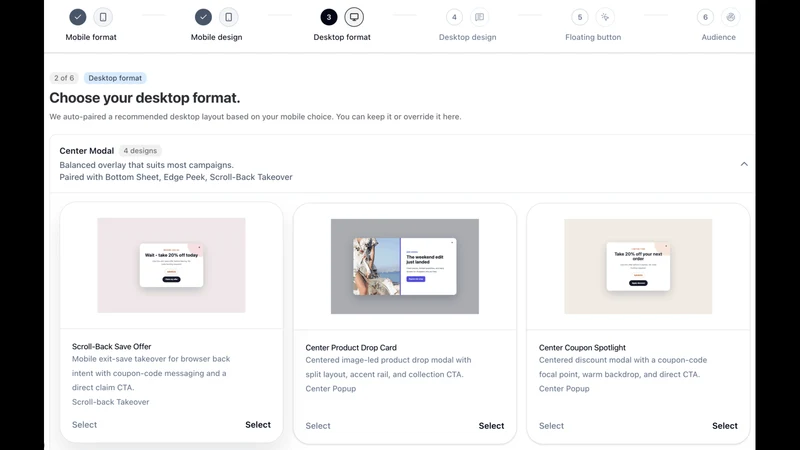Open the Desktop format step label
The height and width of the screenshot is (450, 800).
click(x=342, y=37)
